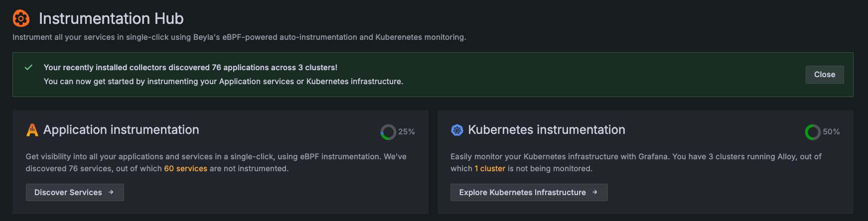
Task: Click the arrow in Explore Kubernetes Infrastructure button
Action: pyautogui.click(x=595, y=192)
